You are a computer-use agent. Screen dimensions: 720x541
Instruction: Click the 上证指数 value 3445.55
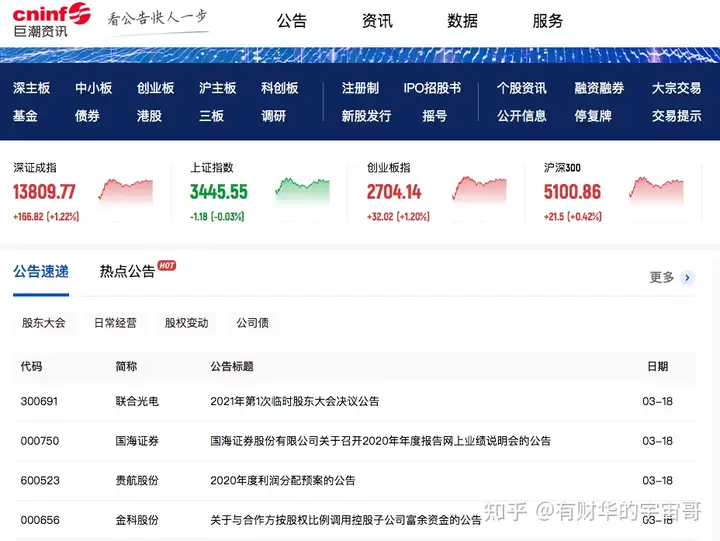(219, 192)
